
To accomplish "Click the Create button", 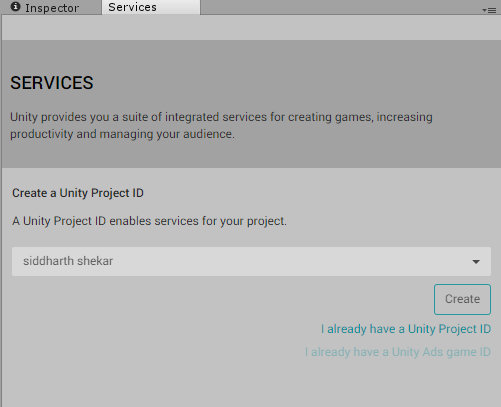I will coord(462,299).
